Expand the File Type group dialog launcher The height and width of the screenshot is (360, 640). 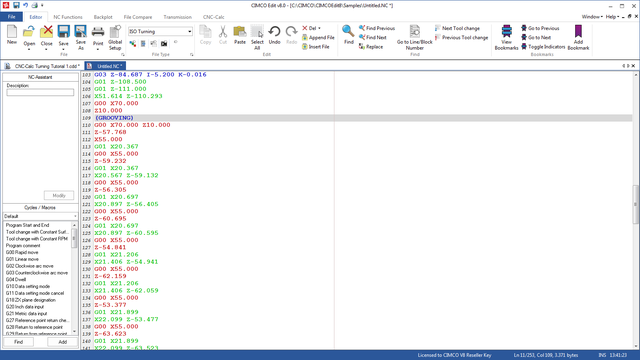point(191,55)
